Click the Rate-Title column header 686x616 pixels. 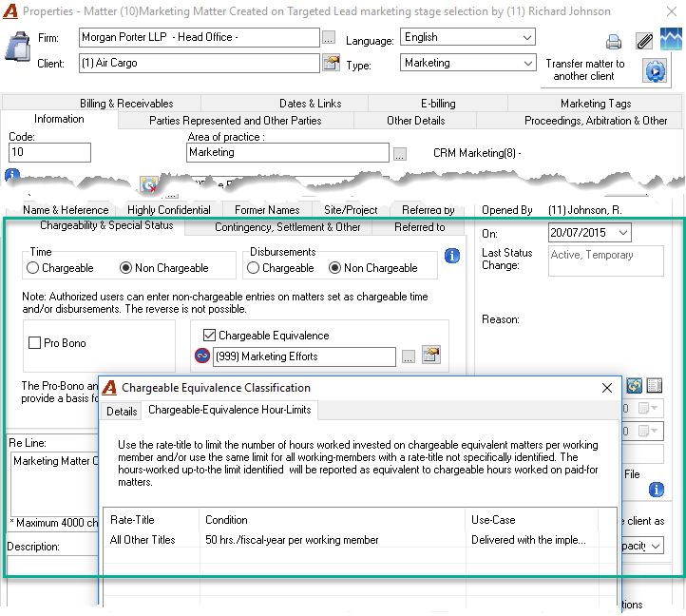click(151, 520)
